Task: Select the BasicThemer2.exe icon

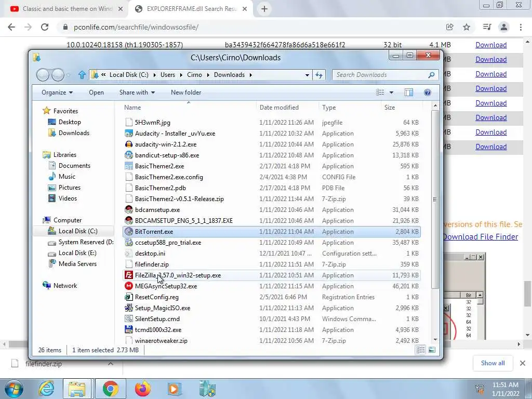Action: [x=129, y=166]
